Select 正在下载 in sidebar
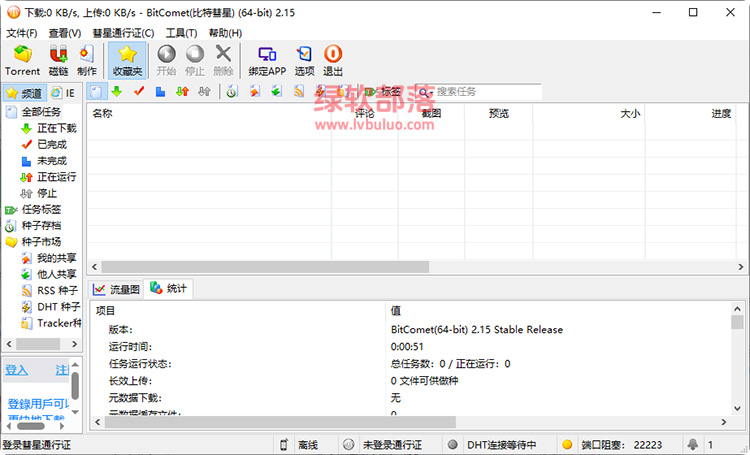 (x=56, y=128)
